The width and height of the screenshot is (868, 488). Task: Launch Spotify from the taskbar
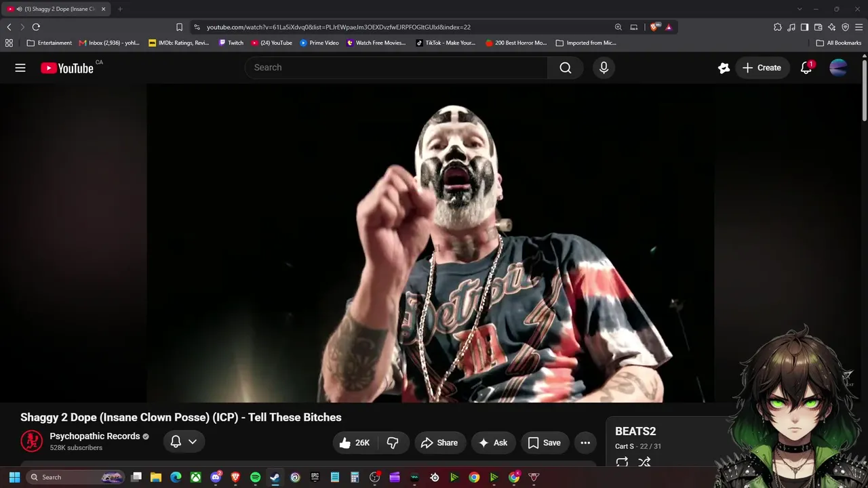[255, 477]
